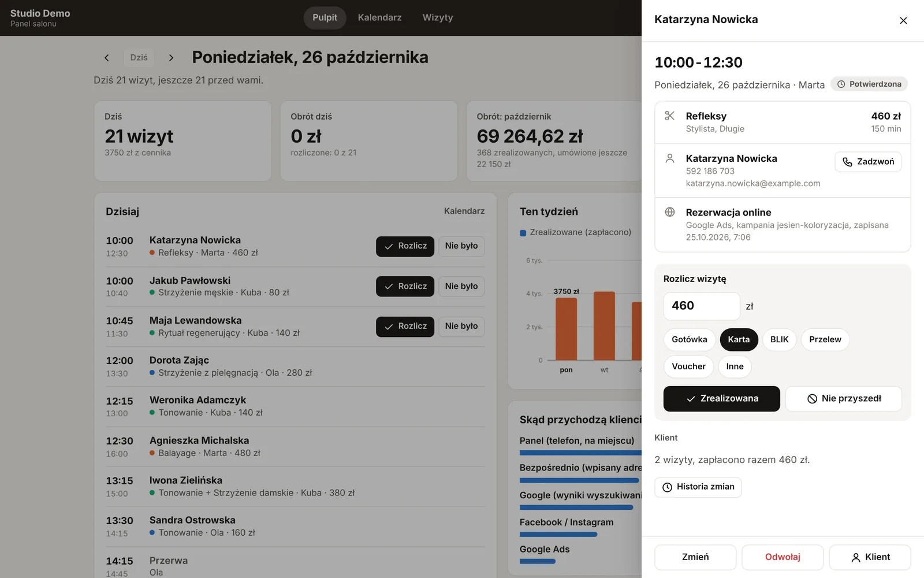Select BLIK payment method

(780, 339)
